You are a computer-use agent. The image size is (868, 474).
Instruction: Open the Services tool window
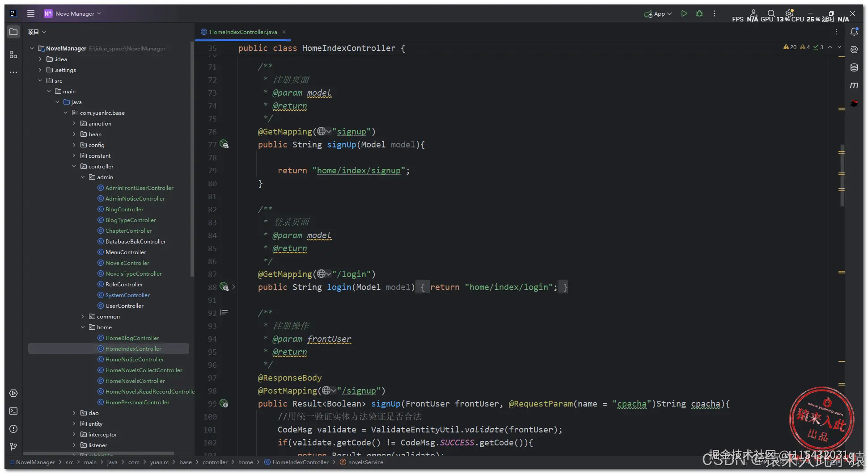click(13, 393)
